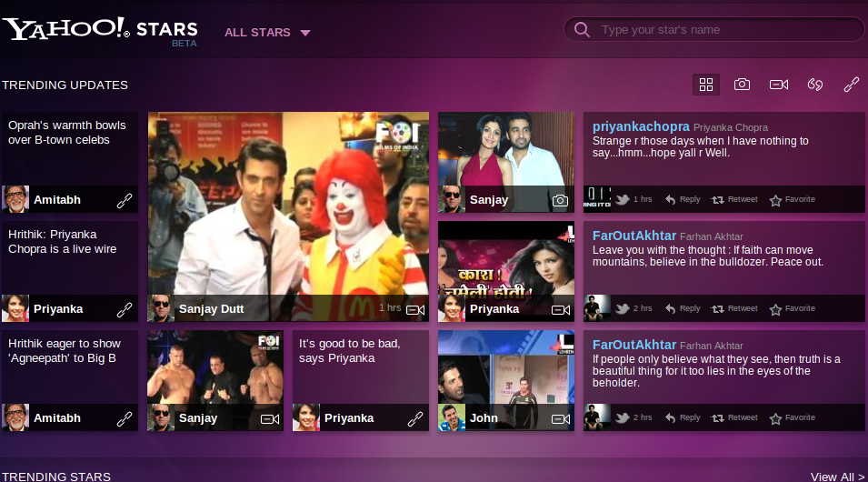Image resolution: width=868 pixels, height=482 pixels.
Task: Favorite the eyes of the beholder tweet
Action: coord(793,417)
